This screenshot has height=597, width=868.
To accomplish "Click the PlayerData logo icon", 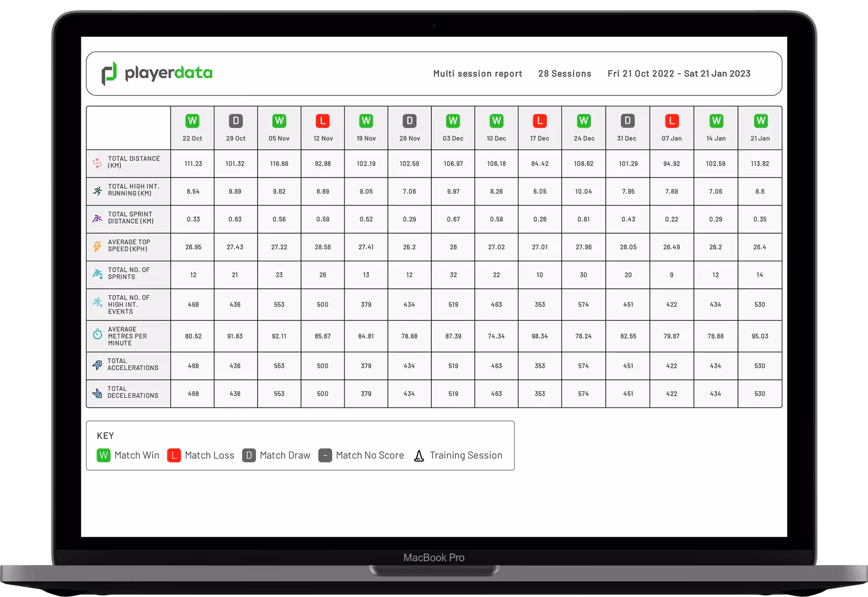I will click(109, 73).
